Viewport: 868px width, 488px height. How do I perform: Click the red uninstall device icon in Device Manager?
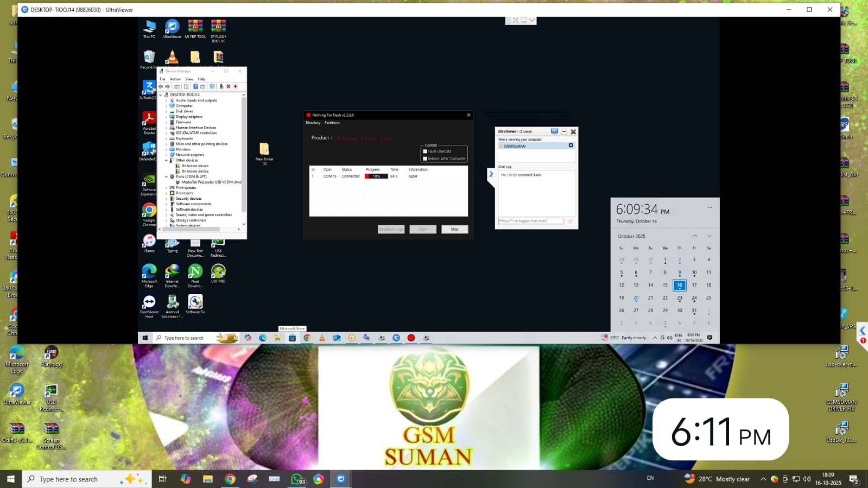click(229, 86)
